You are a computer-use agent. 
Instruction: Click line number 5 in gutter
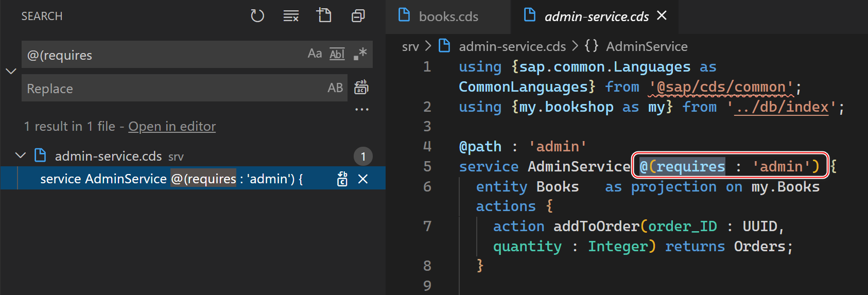[x=427, y=166]
